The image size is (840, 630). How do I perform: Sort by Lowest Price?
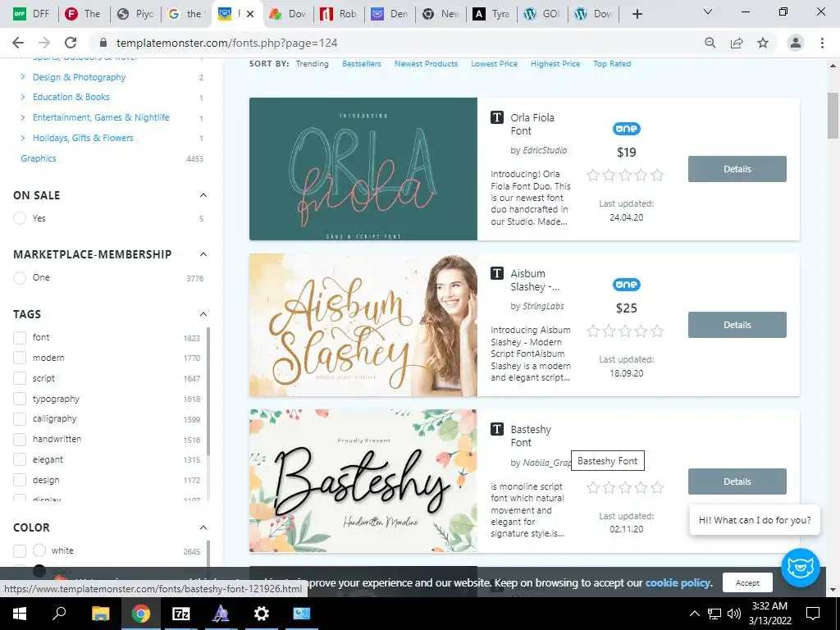click(x=494, y=64)
